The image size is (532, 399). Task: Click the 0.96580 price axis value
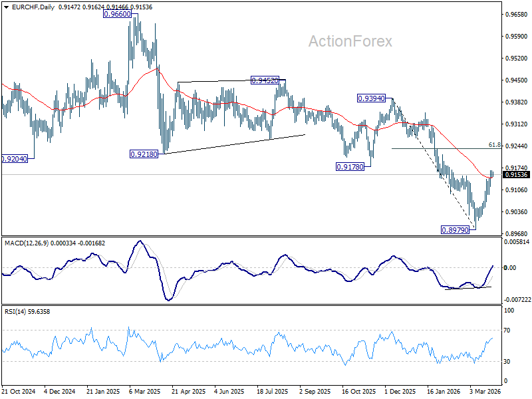point(517,14)
